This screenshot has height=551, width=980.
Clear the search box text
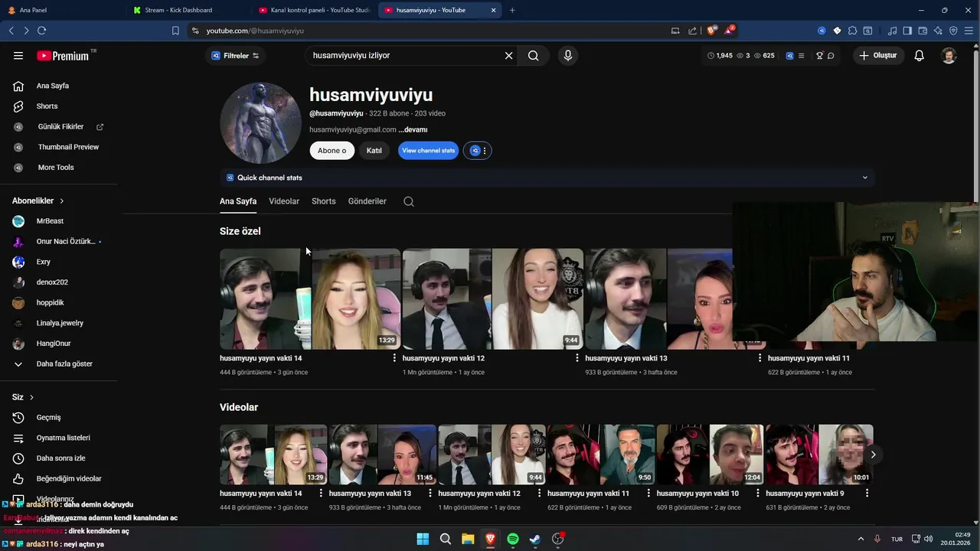pyautogui.click(x=508, y=56)
